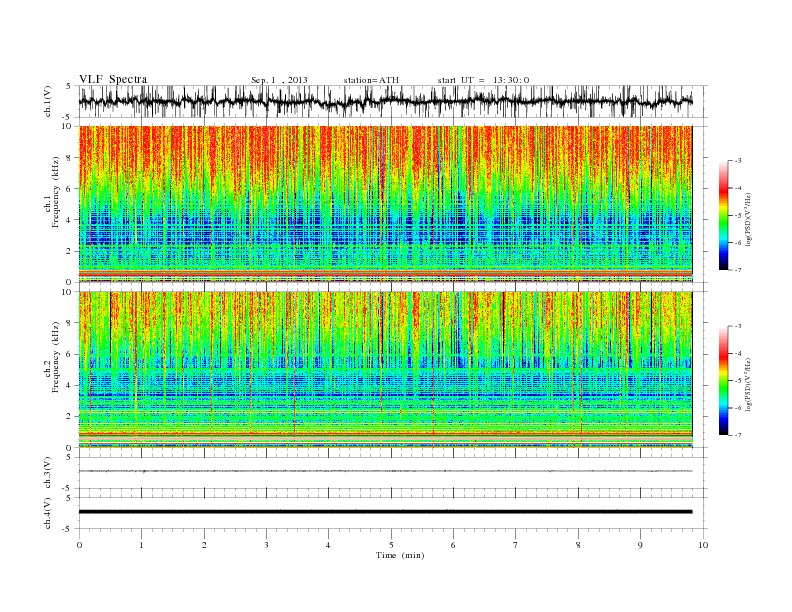Click the time axis tick label '8'
The width and height of the screenshot is (792, 612).
[x=578, y=545]
